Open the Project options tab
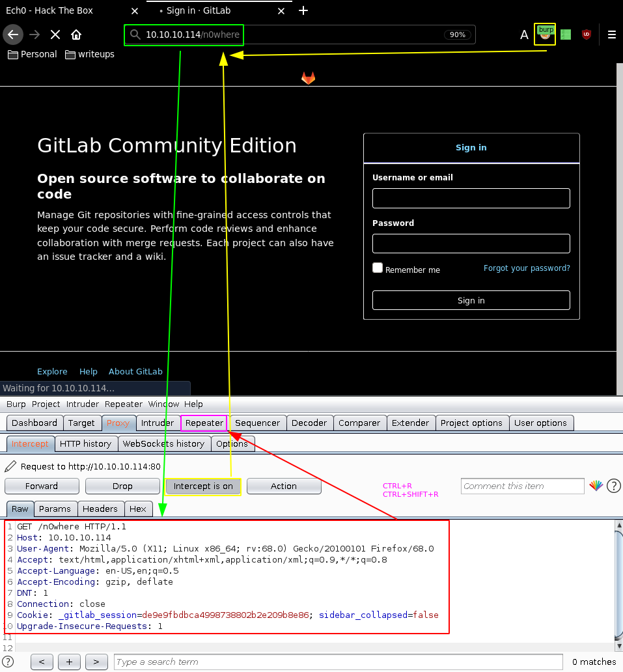The width and height of the screenshot is (623, 672). 471,423
